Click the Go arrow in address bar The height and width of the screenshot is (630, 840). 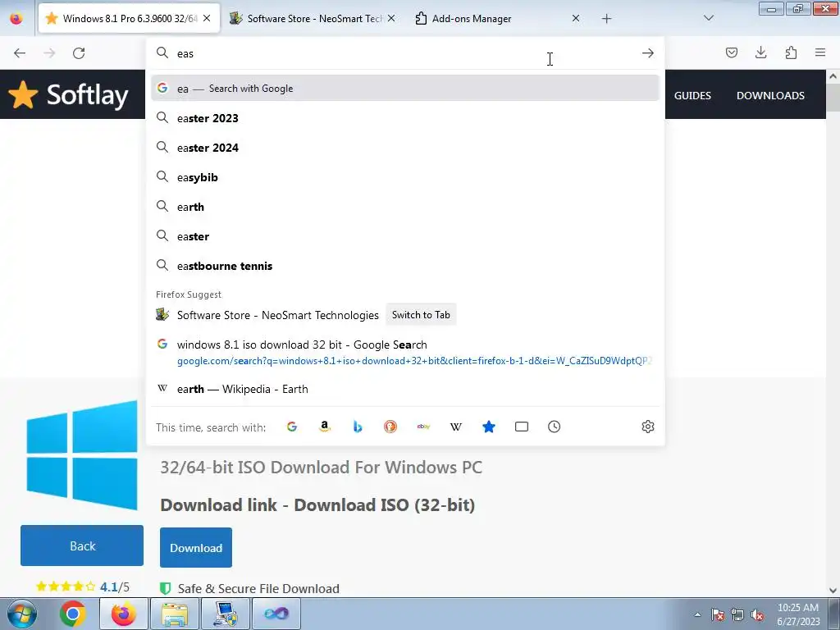tap(648, 53)
